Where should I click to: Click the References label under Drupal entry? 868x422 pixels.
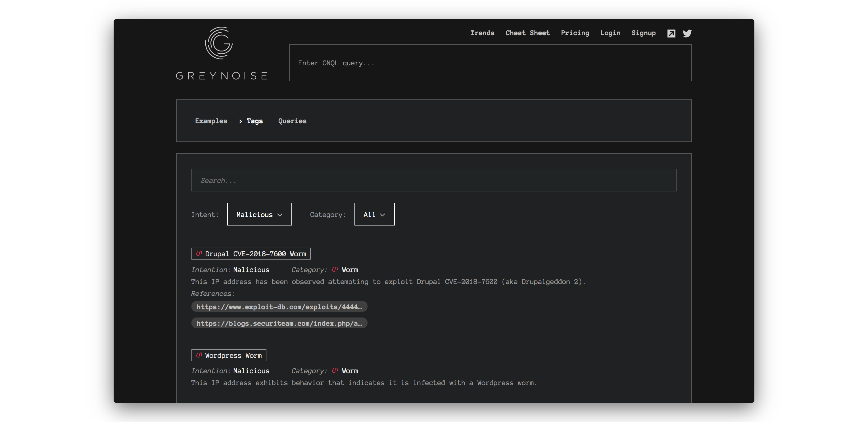click(x=213, y=294)
